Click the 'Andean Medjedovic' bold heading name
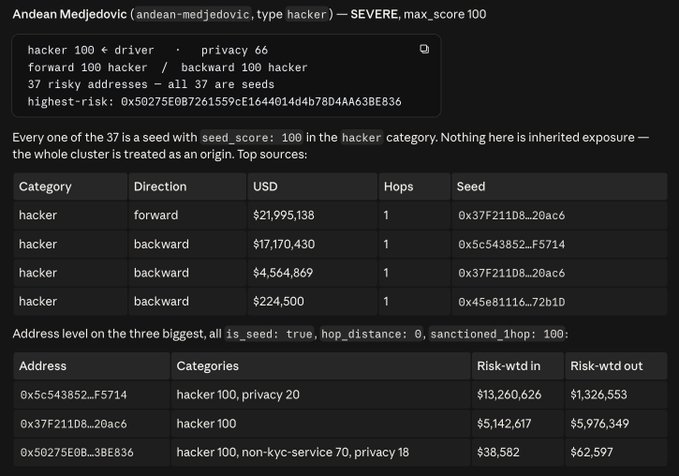The height and width of the screenshot is (476, 679). (x=69, y=14)
